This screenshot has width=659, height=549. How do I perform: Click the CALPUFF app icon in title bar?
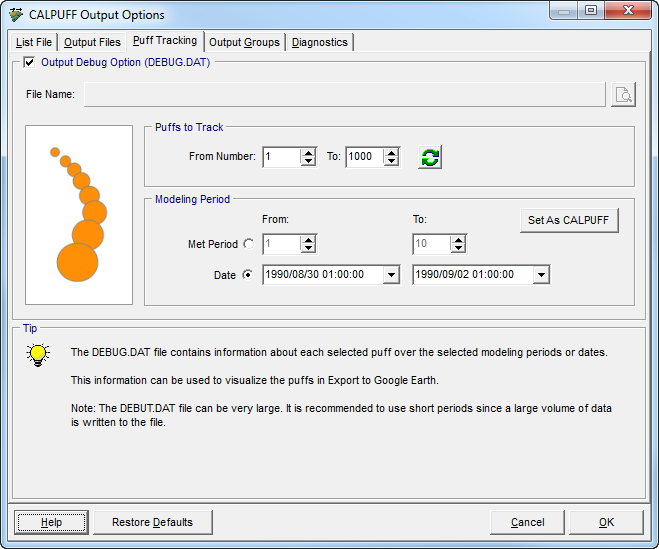click(x=16, y=15)
